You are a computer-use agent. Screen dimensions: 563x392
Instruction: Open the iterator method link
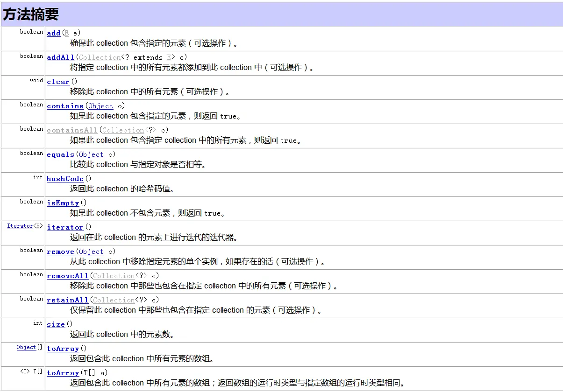pos(65,227)
